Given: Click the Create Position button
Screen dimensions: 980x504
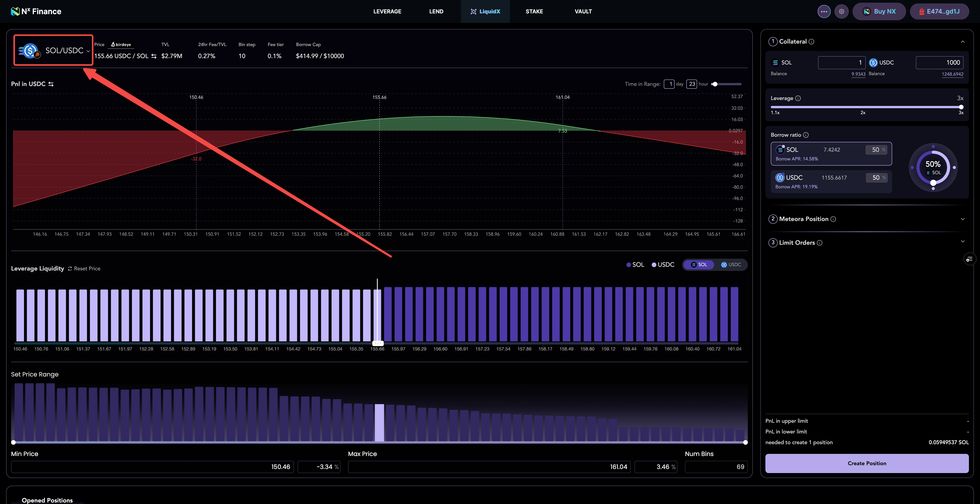Looking at the screenshot, I should (867, 463).
